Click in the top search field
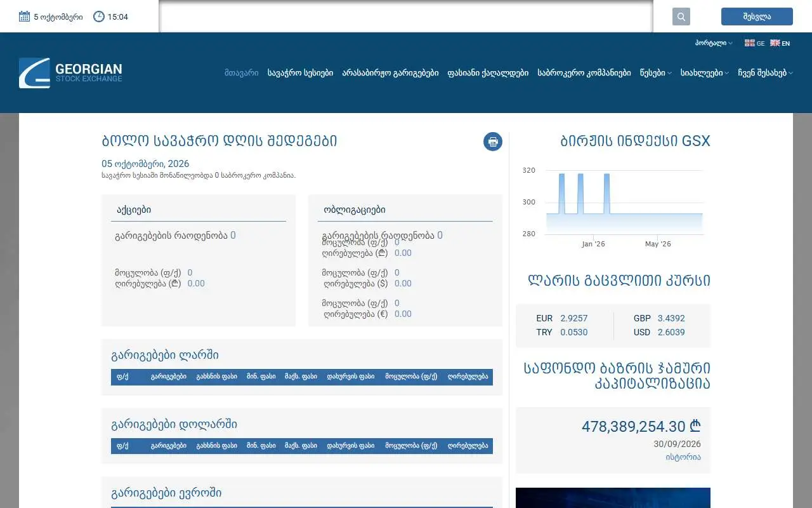This screenshot has width=812, height=508. pyautogui.click(x=406, y=17)
